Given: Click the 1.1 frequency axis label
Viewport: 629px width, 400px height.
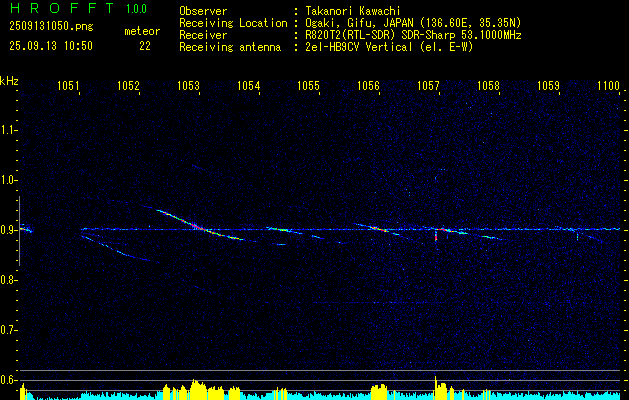Looking at the screenshot, I should point(8,130).
